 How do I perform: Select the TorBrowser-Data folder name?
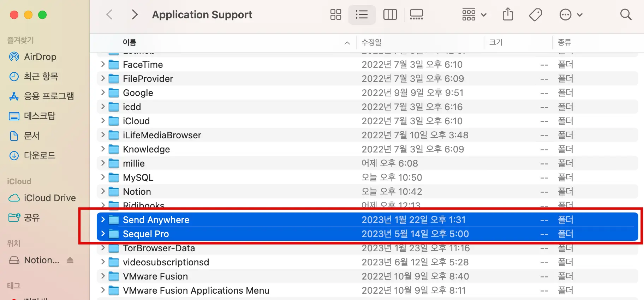(159, 248)
